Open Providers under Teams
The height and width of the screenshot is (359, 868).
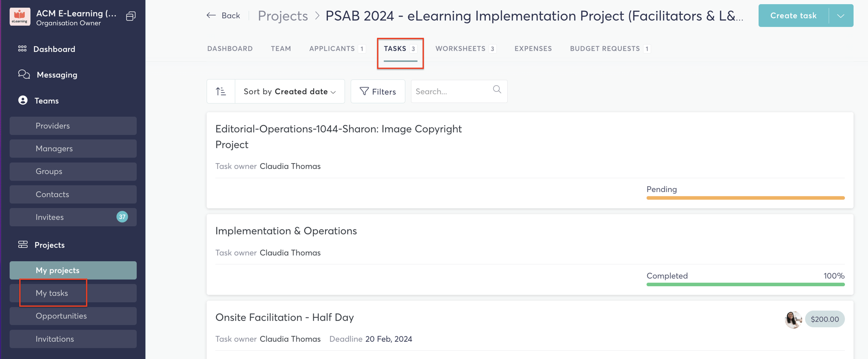point(73,126)
